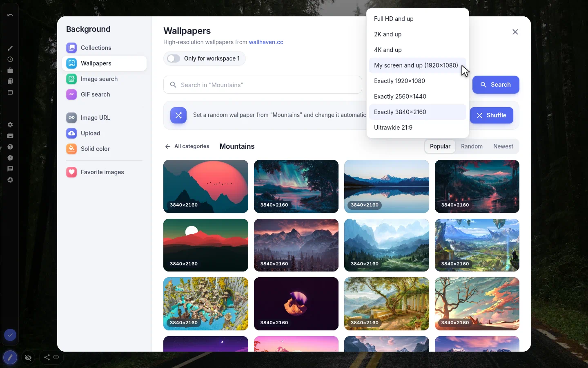Select Exactly 3840×2160 option

(x=418, y=112)
